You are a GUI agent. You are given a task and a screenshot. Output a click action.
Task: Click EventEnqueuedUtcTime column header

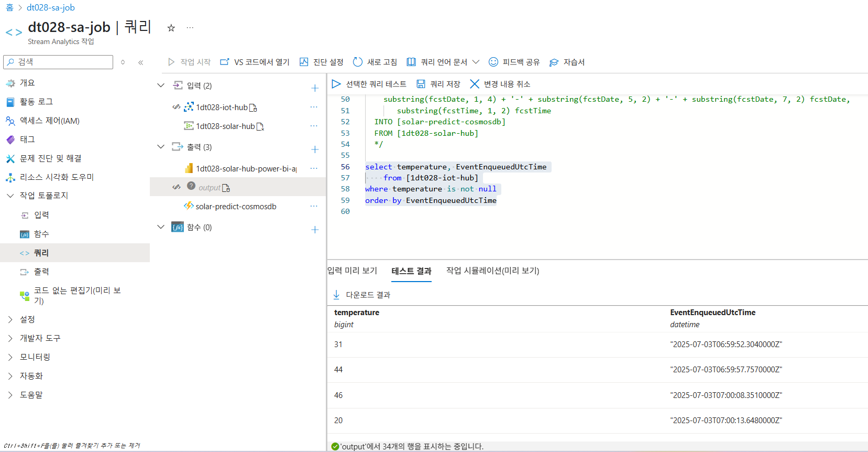point(712,313)
